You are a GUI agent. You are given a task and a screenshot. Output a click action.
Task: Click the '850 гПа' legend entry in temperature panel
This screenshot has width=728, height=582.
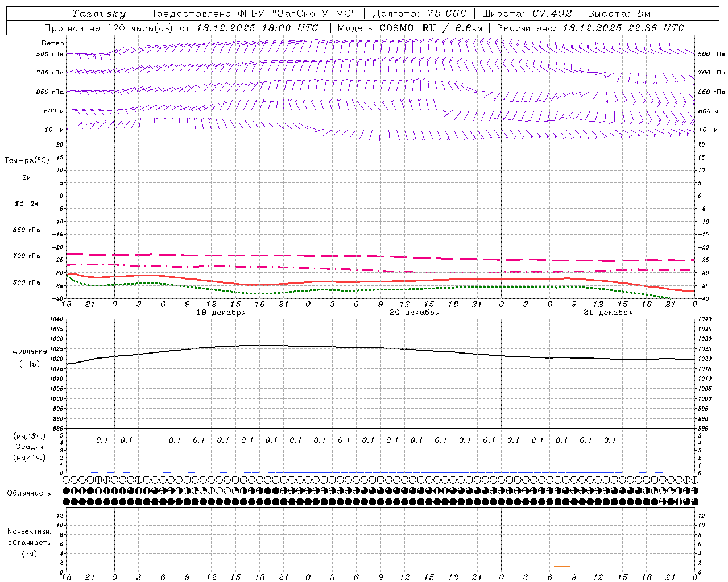26,230
